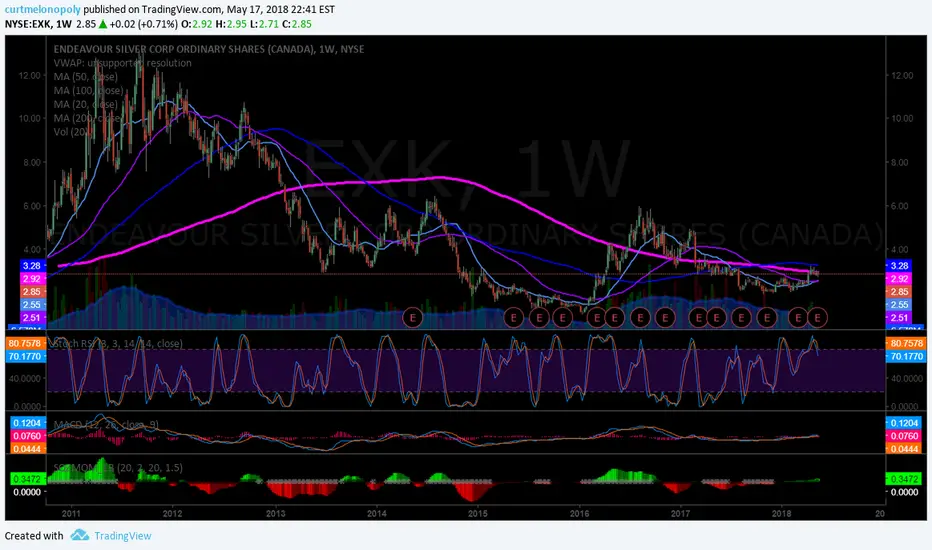Click the TradingView cloud logo icon
The image size is (932, 550).
coord(80,535)
